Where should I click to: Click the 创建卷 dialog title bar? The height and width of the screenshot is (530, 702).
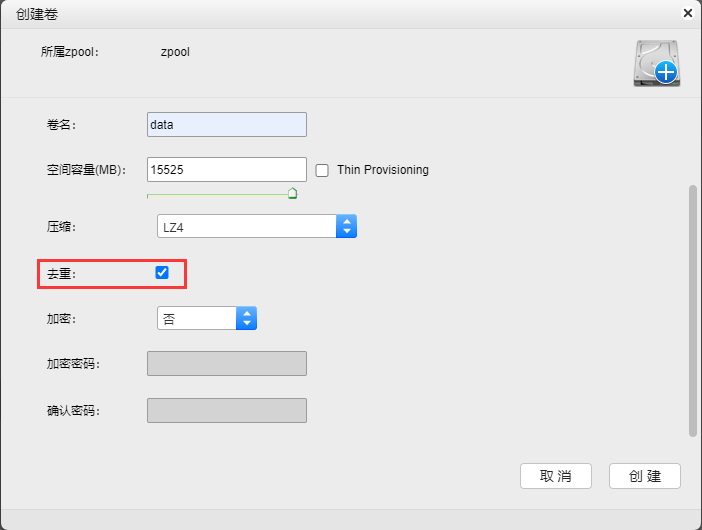pos(340,14)
